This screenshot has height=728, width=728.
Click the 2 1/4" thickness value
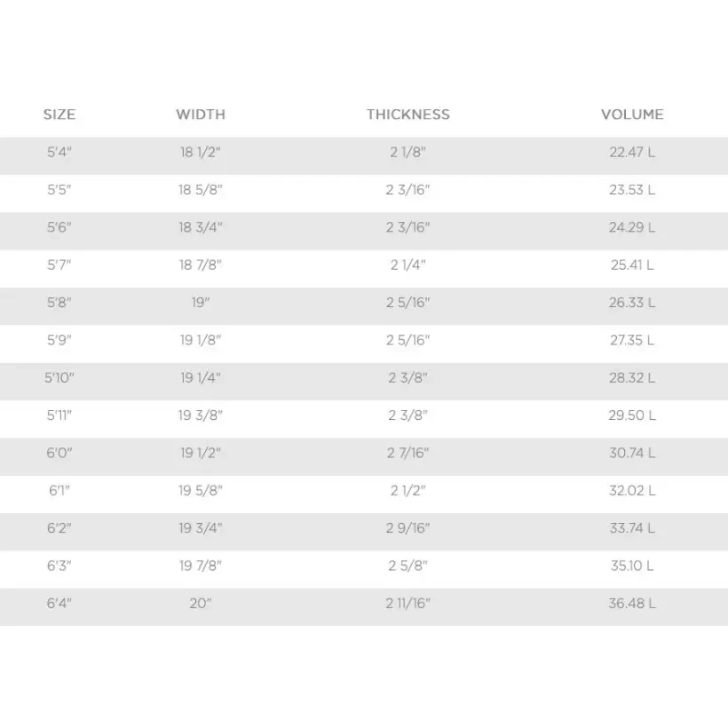408,265
